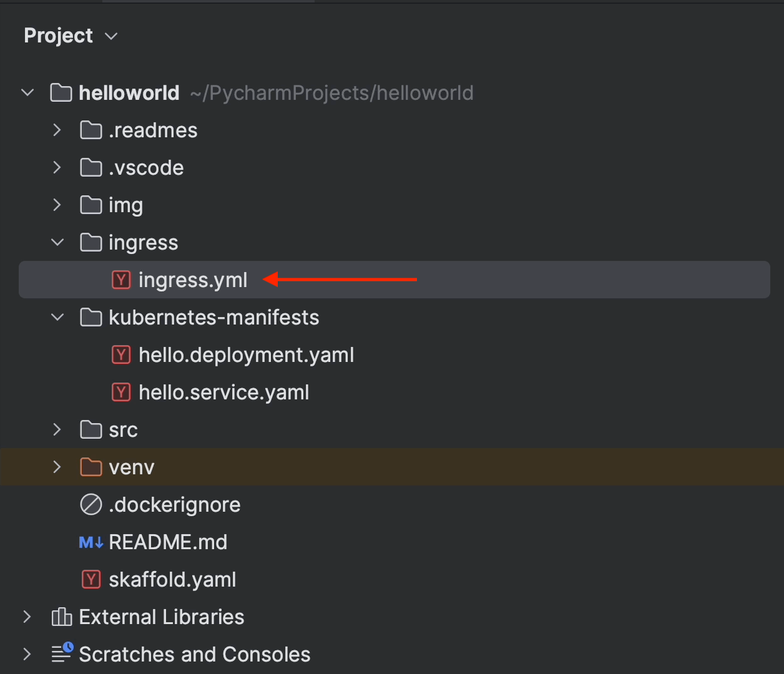Expand the .readmes folder
The width and height of the screenshot is (784, 674).
(57, 130)
